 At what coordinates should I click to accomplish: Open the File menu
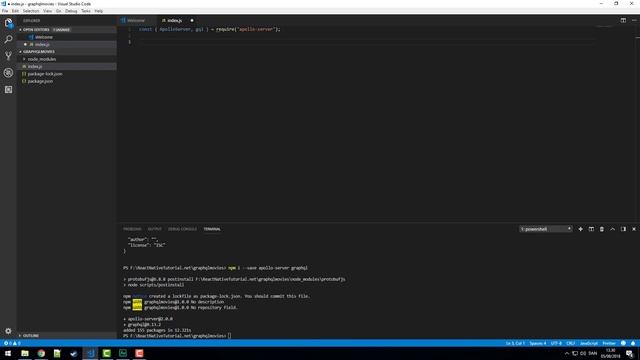pyautogui.click(x=5, y=11)
